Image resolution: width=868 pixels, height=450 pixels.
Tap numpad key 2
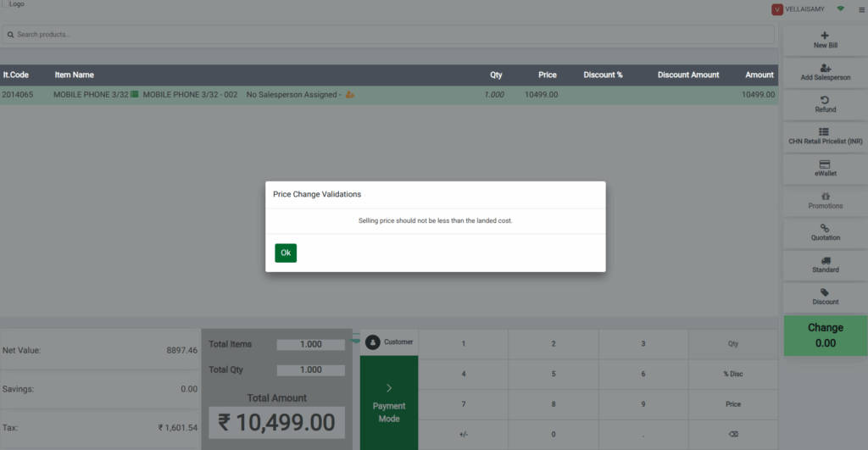(x=553, y=344)
